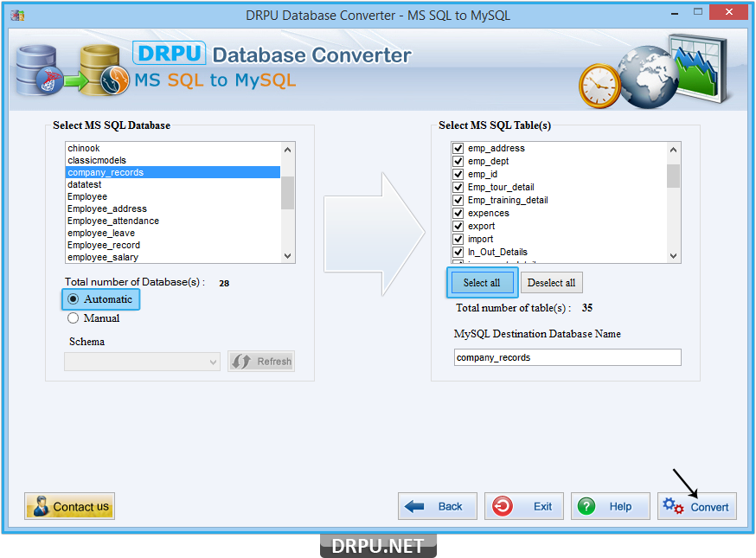
Task: Select classicmodels database
Action: (x=173, y=160)
